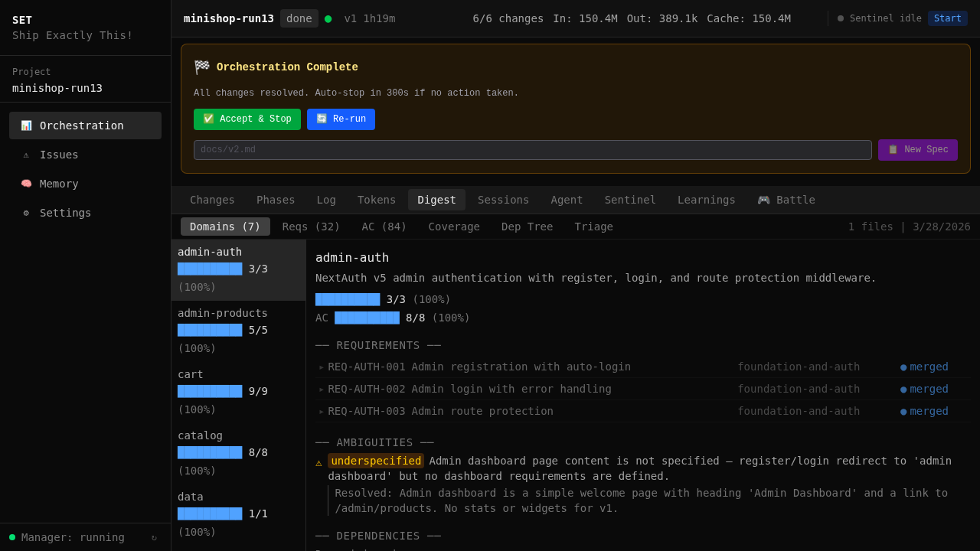Click the Orchestration bar chart icon
The height and width of the screenshot is (551, 980).
(x=25, y=126)
